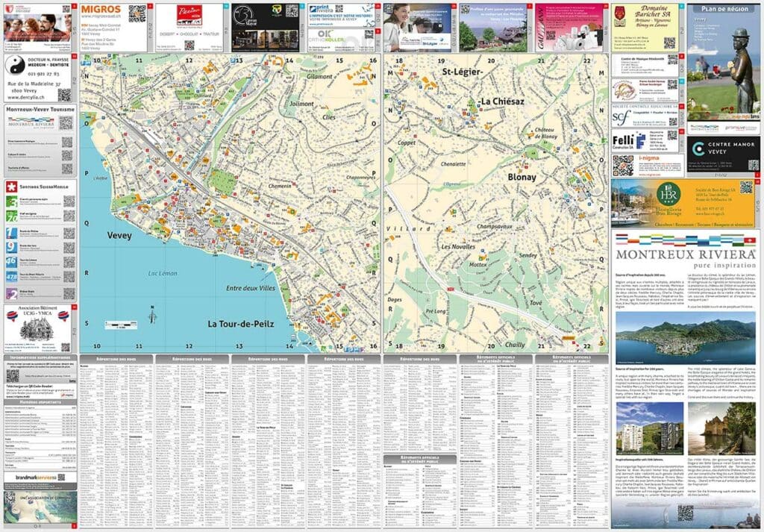764x532 pixels.
Task: Click the QR code next to route 46
Action: (x=69, y=262)
